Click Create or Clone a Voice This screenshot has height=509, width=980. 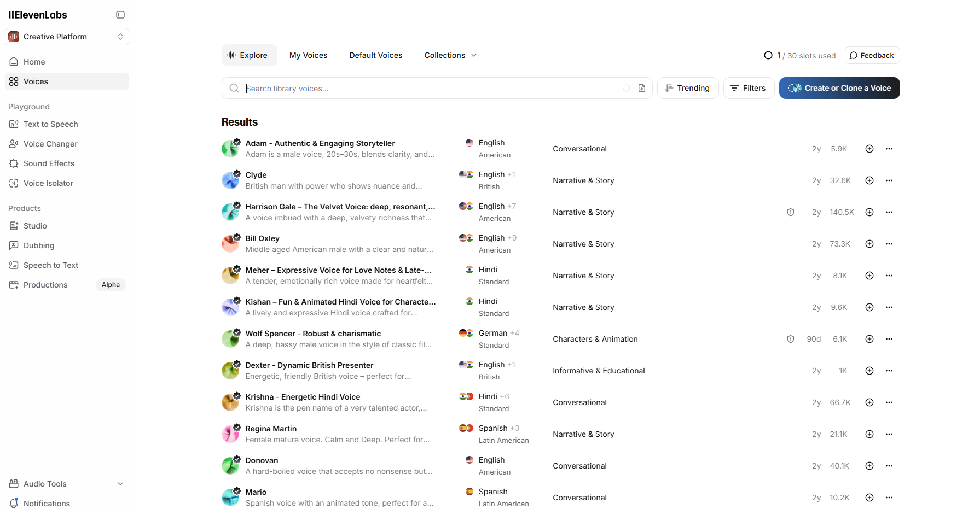tap(839, 88)
